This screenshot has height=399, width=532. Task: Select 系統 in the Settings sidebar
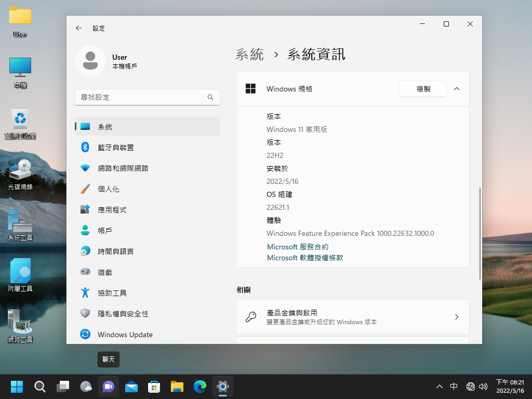148,127
